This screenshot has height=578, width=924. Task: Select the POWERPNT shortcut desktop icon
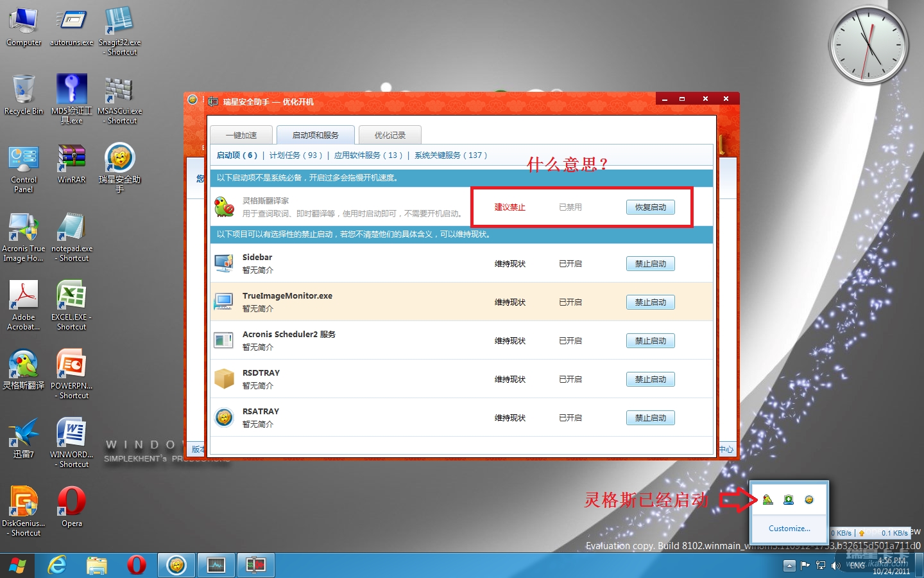click(x=71, y=375)
